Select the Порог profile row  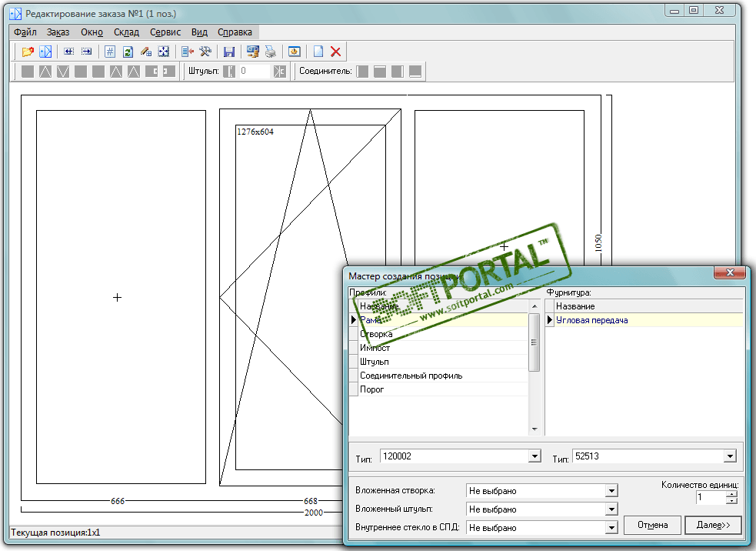[443, 389]
